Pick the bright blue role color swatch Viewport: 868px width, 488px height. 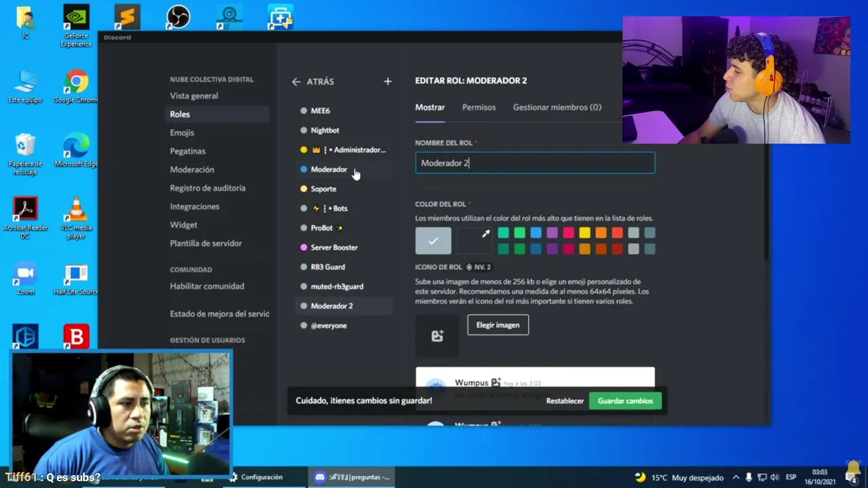536,233
